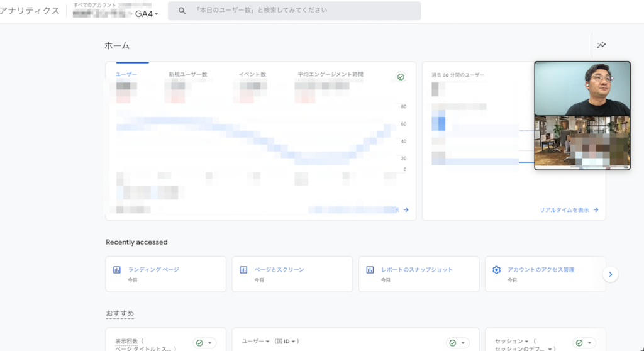Click the green check icon in the overview card
This screenshot has width=644, height=351.
401,77
